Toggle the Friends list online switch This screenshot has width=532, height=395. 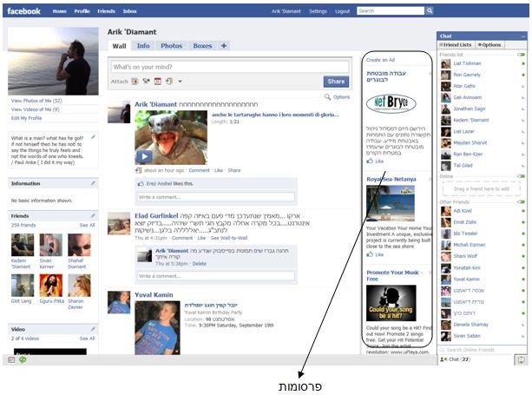point(521,55)
